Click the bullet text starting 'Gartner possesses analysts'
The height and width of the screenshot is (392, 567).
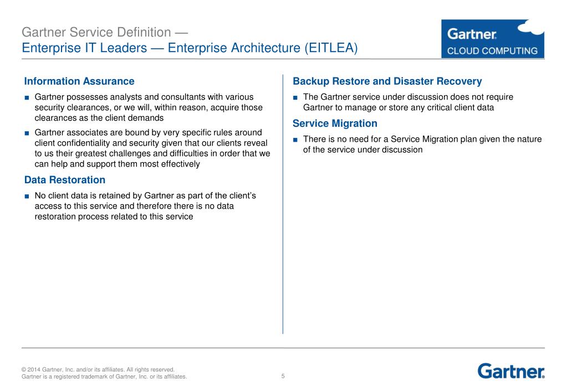click(149, 107)
